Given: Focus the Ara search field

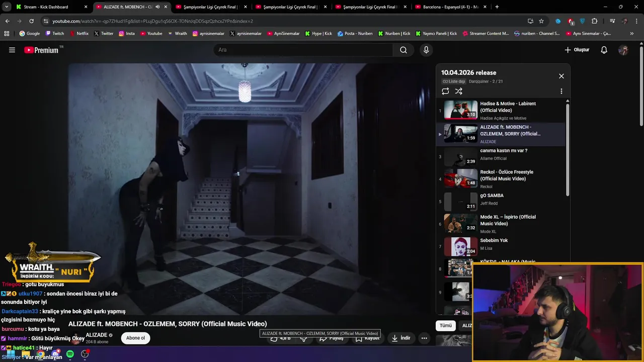Looking at the screenshot, I should click(303, 50).
